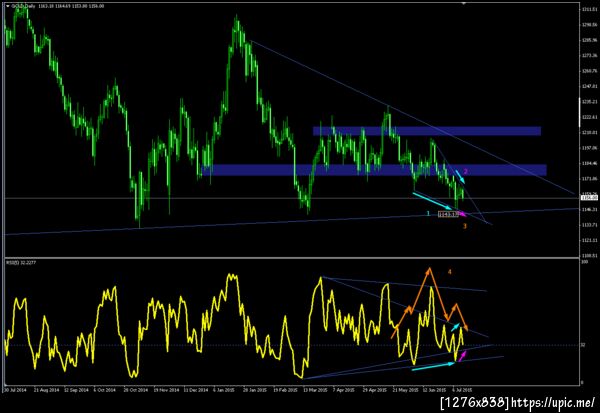The width and height of the screenshot is (600, 413).
Task: Click the 1146.21 price axis label
Action: coord(589,209)
